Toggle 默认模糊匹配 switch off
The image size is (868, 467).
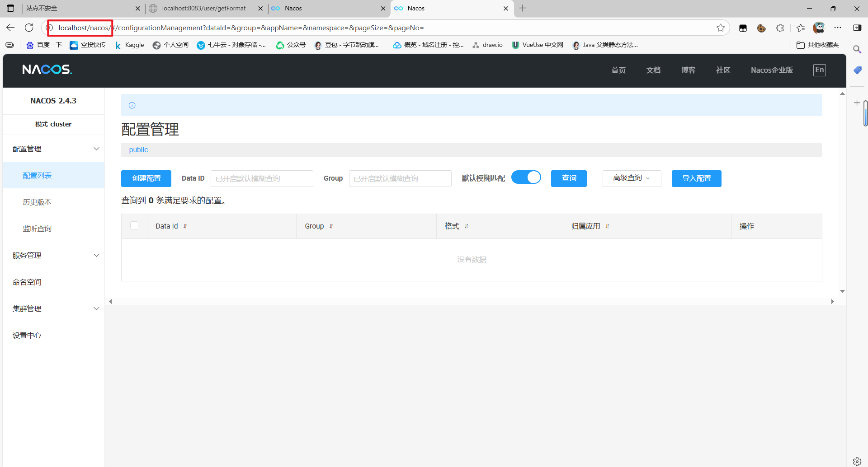(x=526, y=177)
